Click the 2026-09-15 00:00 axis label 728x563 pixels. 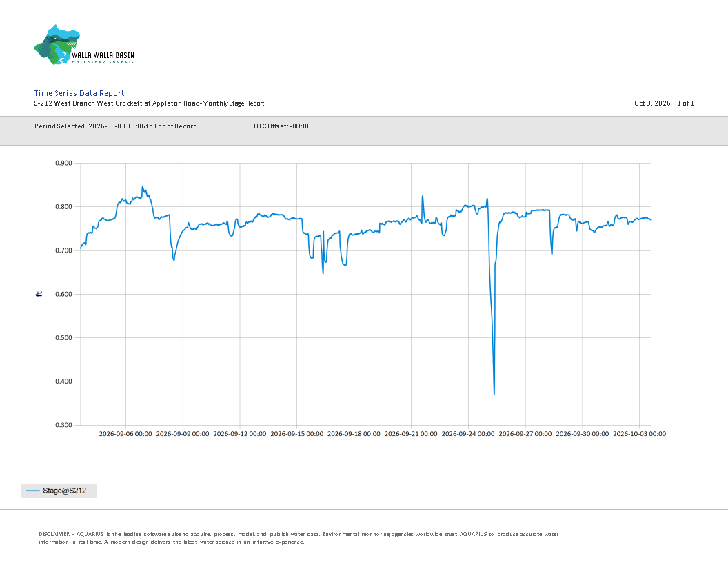coord(296,434)
